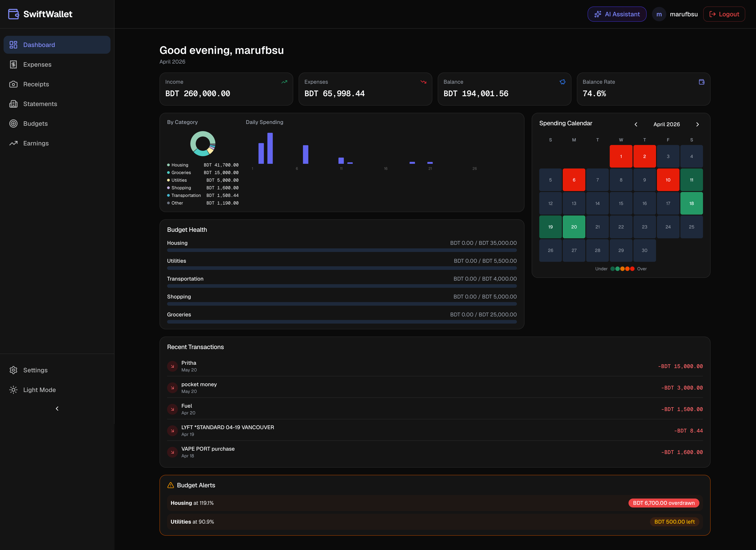
Task: Select April 20 in the Spending Calendar
Action: (x=574, y=227)
